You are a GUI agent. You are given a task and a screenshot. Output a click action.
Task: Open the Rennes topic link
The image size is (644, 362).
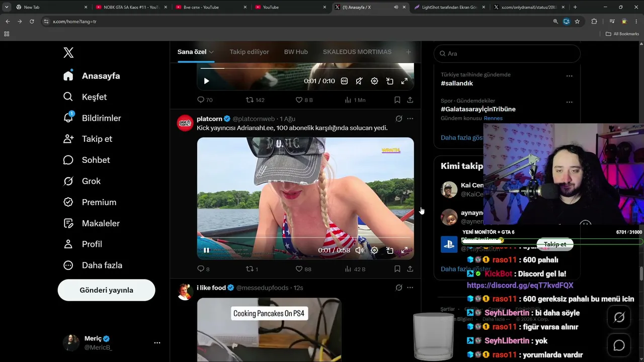tap(493, 118)
